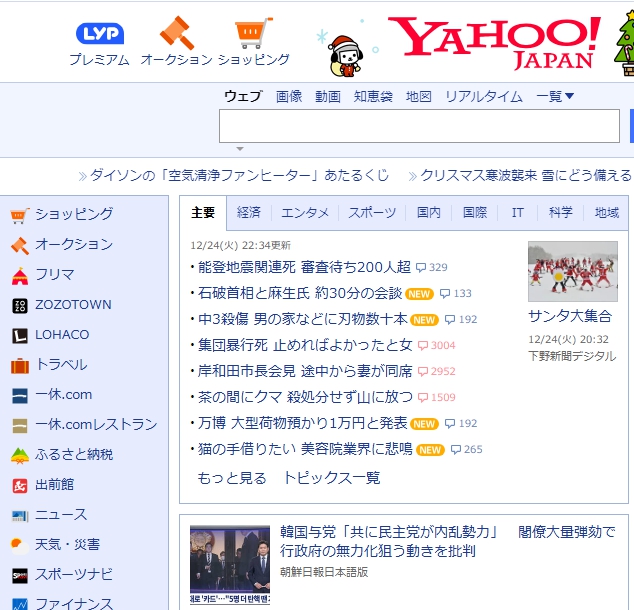Switch to the 地域 news tab
This screenshot has width=634, height=610.
(607, 213)
